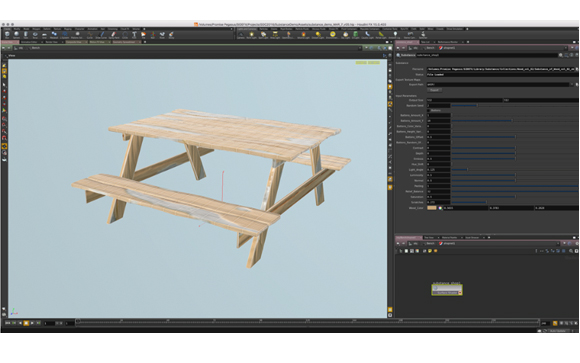The height and width of the screenshot is (363, 580).
Task: Click the play forward button
Action: coord(32,323)
